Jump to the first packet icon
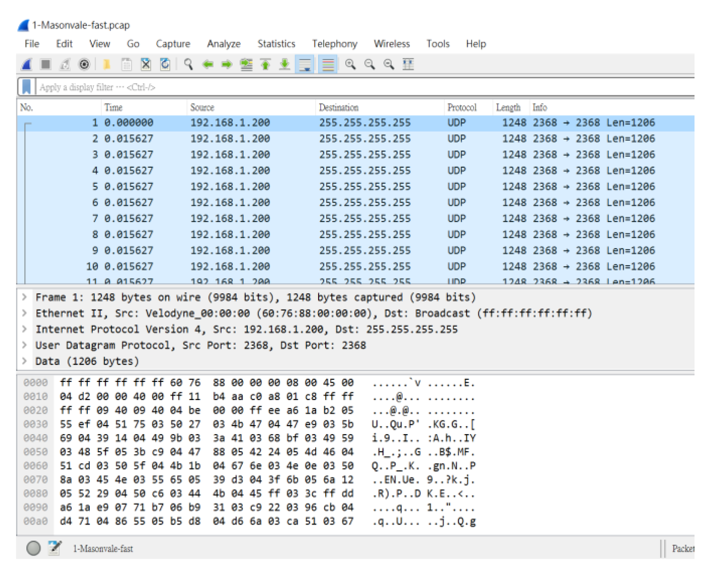728x574 pixels. tap(266, 64)
